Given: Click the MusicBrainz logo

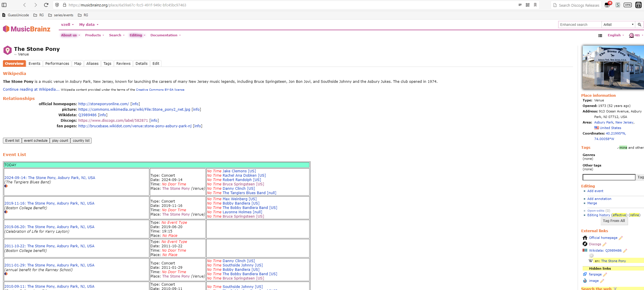Looking at the screenshot, I should 27,29.
